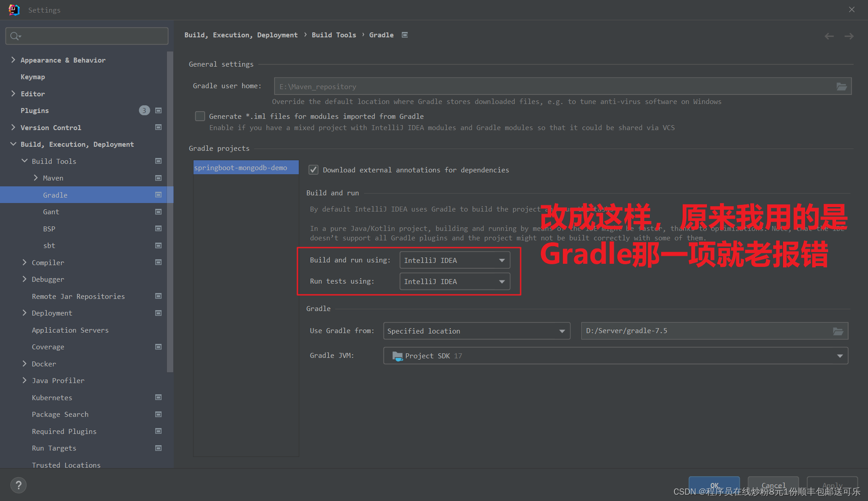The image size is (868, 501).
Task: Click the project-level icon beside Compiler
Action: point(158,262)
